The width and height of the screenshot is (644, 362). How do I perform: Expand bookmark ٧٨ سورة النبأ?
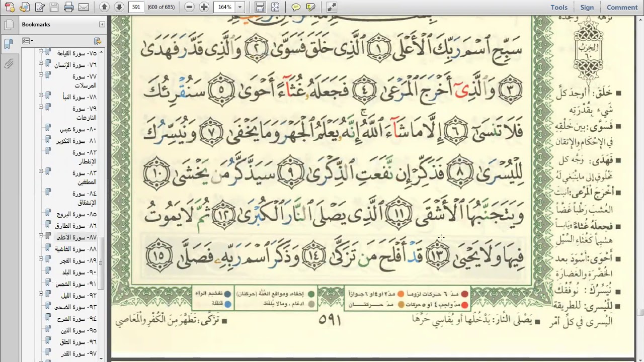tap(41, 96)
